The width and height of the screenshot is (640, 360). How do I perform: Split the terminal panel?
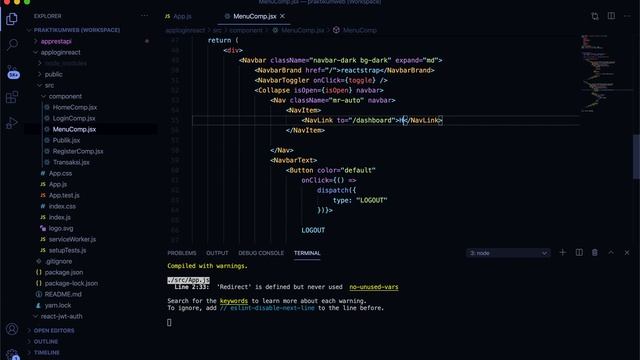[579, 253]
